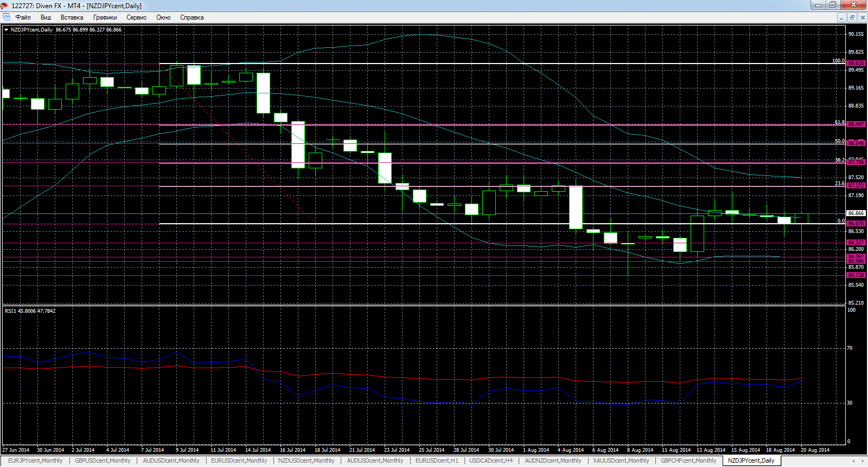Click the chart document icon beside Файл
Viewport: 868px width, 467px height.
(x=7, y=17)
